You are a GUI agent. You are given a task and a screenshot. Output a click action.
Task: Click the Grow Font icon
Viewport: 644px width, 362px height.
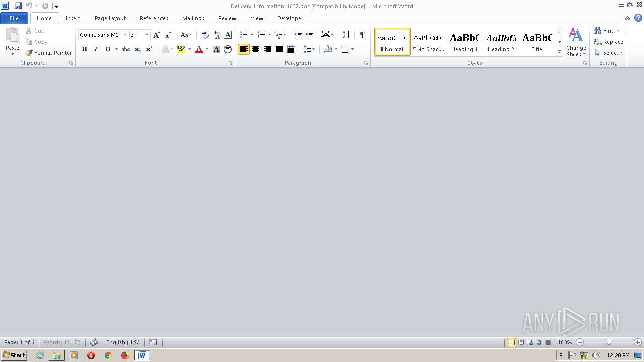[x=157, y=35]
